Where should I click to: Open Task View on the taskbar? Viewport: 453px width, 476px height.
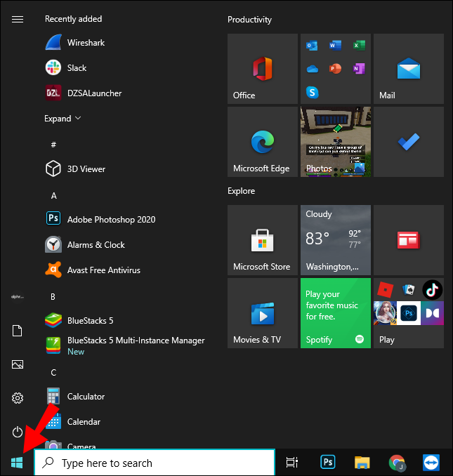tap(292, 463)
